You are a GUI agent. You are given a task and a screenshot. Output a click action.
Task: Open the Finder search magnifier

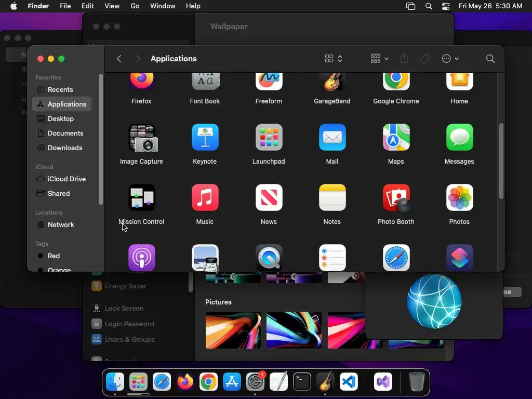(490, 59)
